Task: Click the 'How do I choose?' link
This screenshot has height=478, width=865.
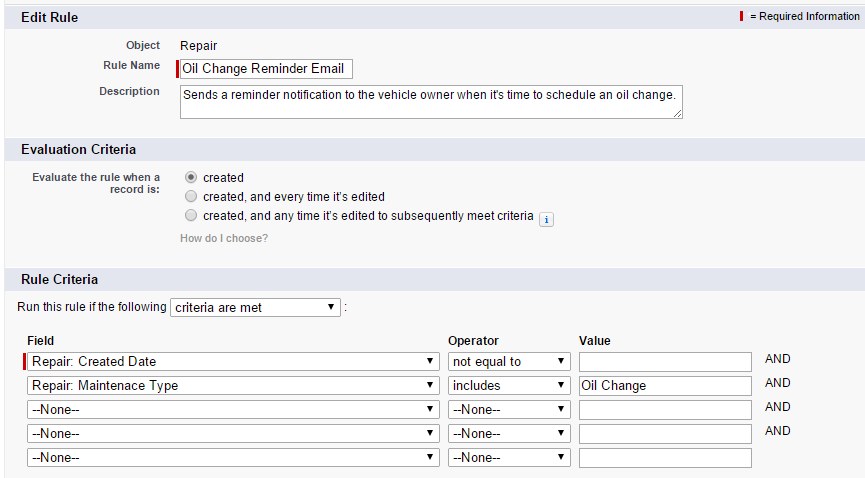Action: click(223, 238)
